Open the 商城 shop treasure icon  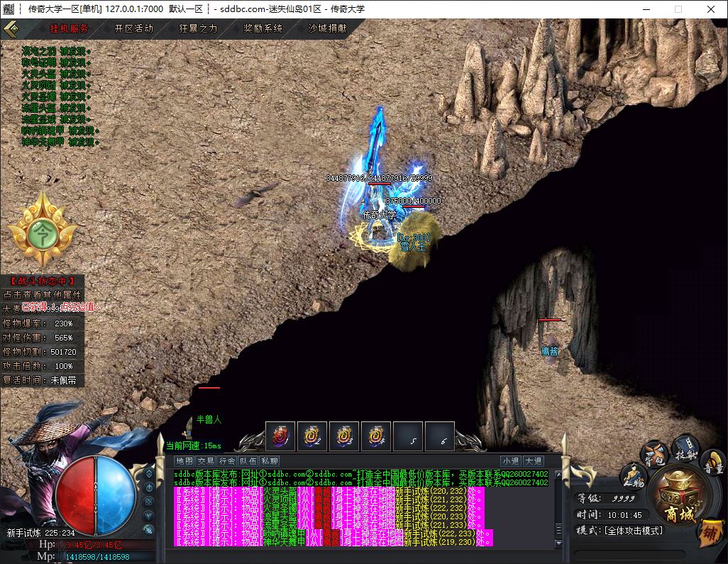click(679, 497)
